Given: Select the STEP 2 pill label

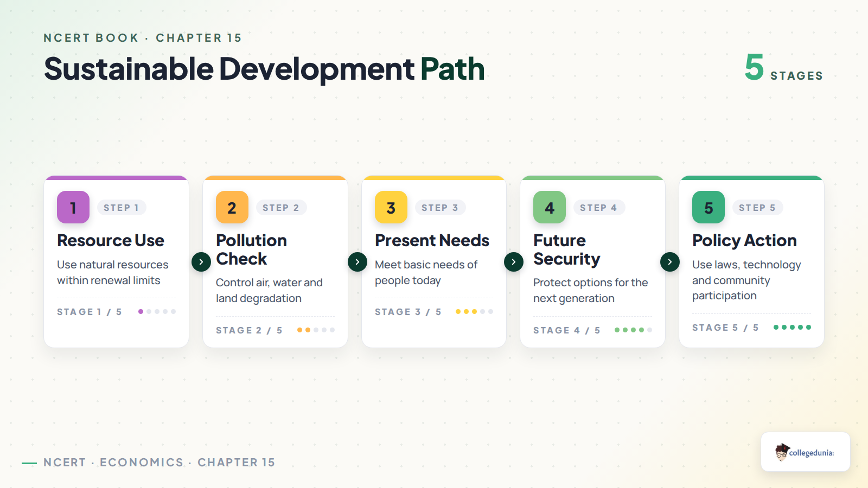Looking at the screenshot, I should pos(281,208).
